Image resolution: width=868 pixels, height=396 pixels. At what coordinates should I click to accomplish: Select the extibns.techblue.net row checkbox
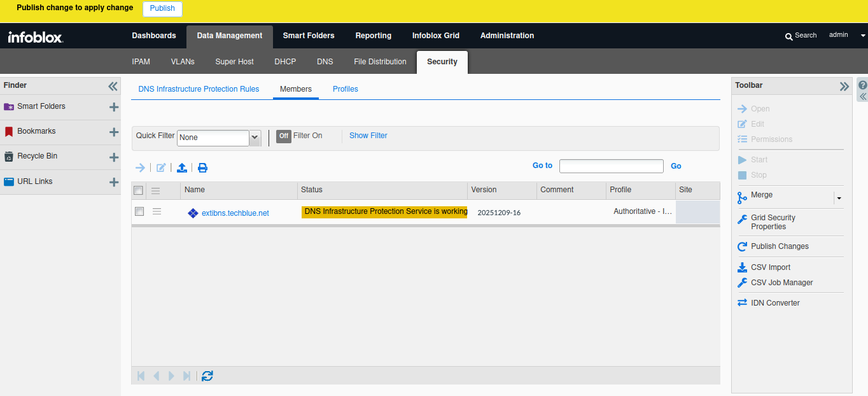(139, 211)
